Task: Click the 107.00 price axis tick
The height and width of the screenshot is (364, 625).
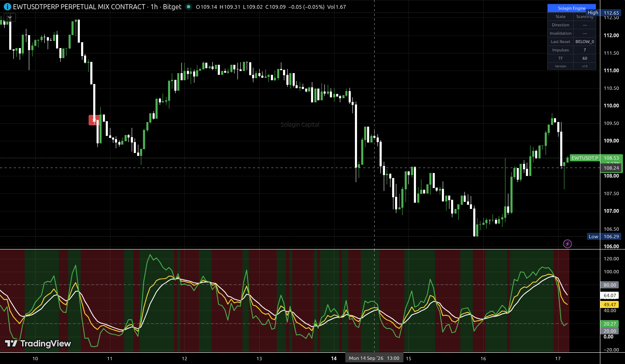Action: click(611, 211)
